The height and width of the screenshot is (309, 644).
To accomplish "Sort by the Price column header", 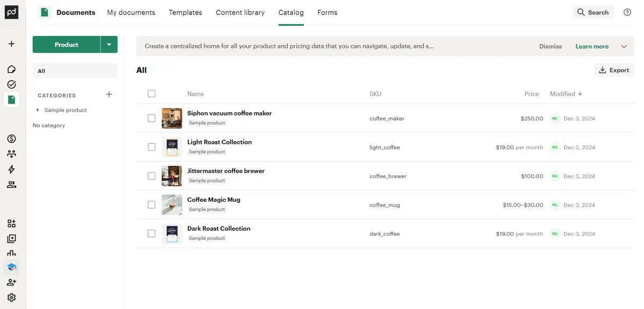I will tap(532, 94).
